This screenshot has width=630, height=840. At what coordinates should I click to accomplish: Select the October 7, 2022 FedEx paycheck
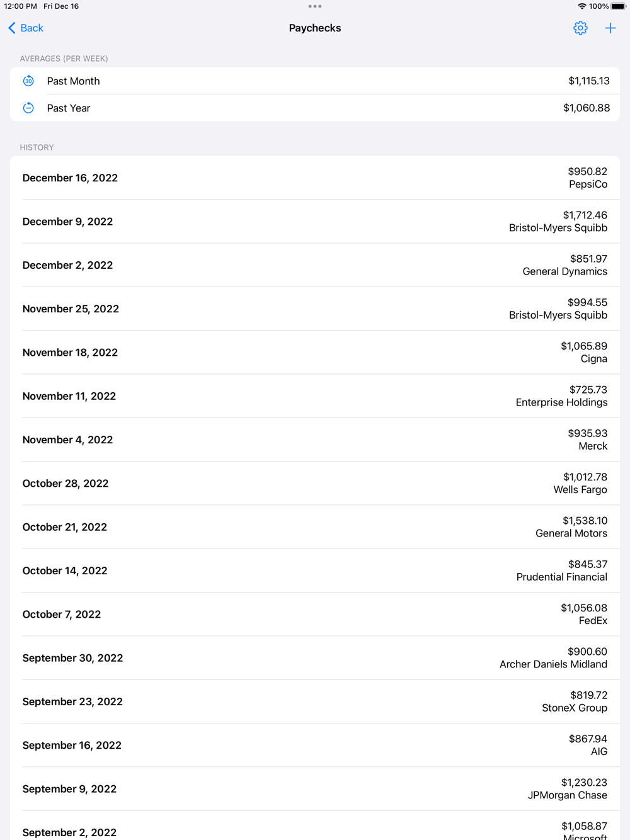tap(315, 615)
